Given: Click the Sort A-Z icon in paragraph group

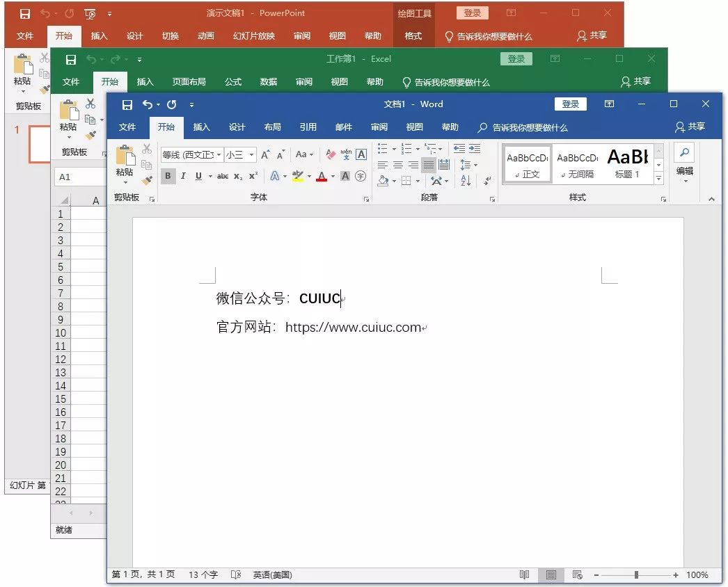Looking at the screenshot, I should coord(466,181).
